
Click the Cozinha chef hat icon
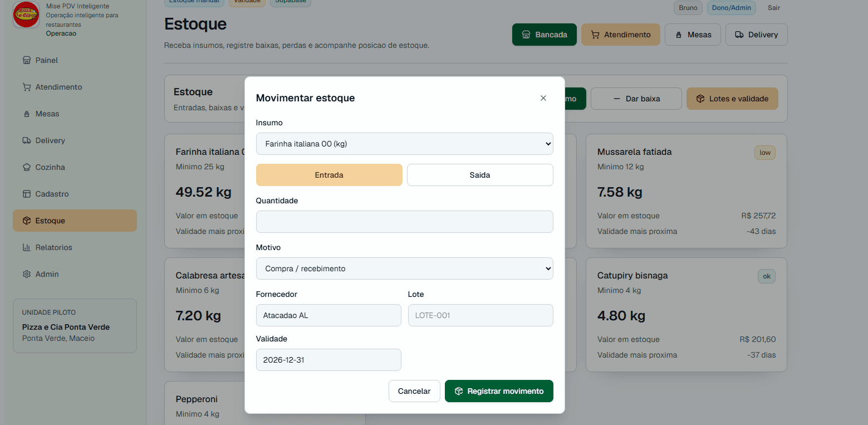(26, 167)
